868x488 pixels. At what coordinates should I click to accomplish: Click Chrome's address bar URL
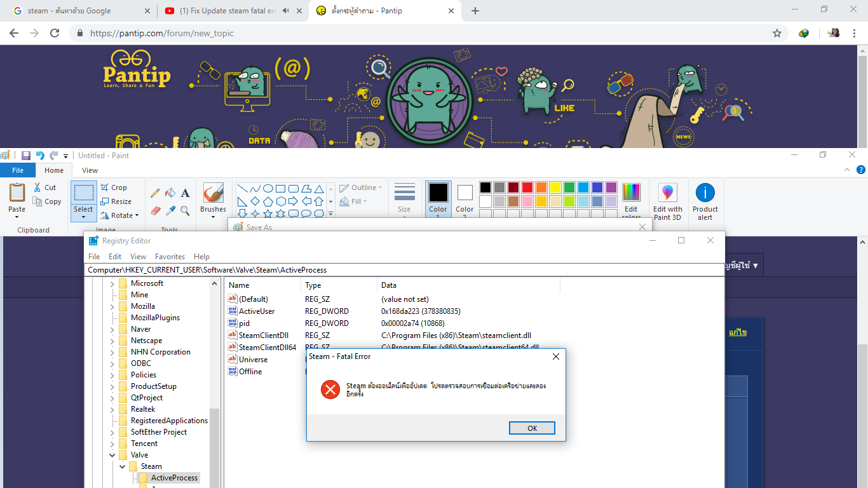pos(162,33)
